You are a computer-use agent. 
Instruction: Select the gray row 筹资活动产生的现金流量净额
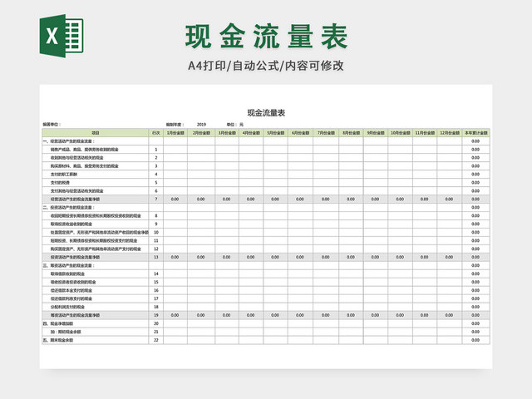[x=266, y=315]
